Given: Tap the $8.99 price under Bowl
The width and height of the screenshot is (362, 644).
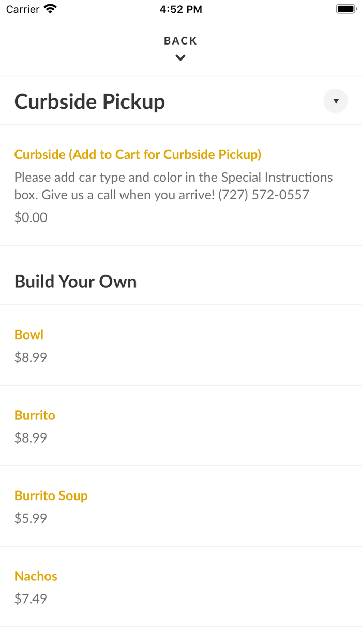Looking at the screenshot, I should click(30, 357).
